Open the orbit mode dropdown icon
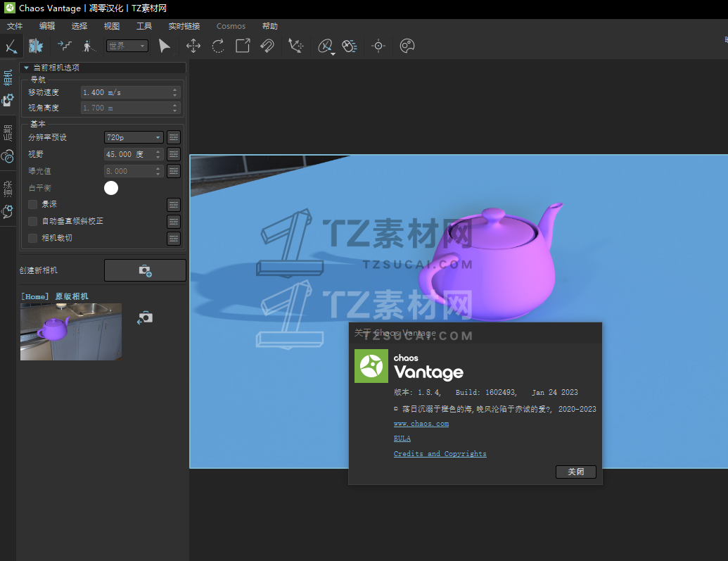The height and width of the screenshot is (561, 728). point(326,46)
